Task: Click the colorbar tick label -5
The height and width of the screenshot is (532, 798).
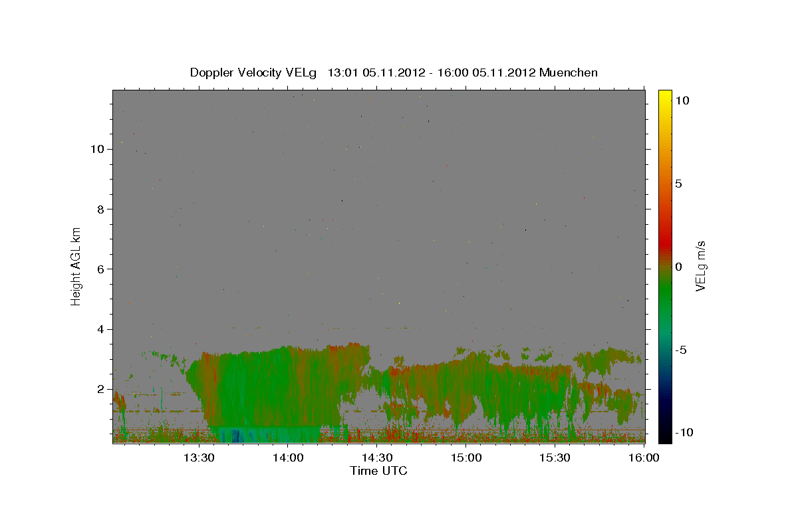Action: [x=682, y=350]
